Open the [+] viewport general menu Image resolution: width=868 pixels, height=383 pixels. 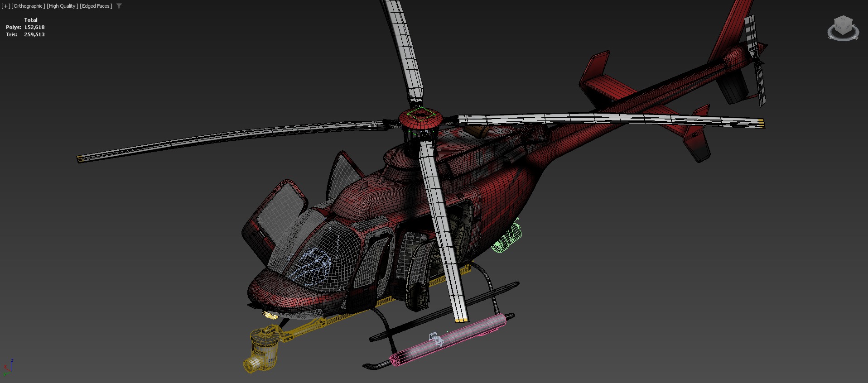tap(6, 6)
